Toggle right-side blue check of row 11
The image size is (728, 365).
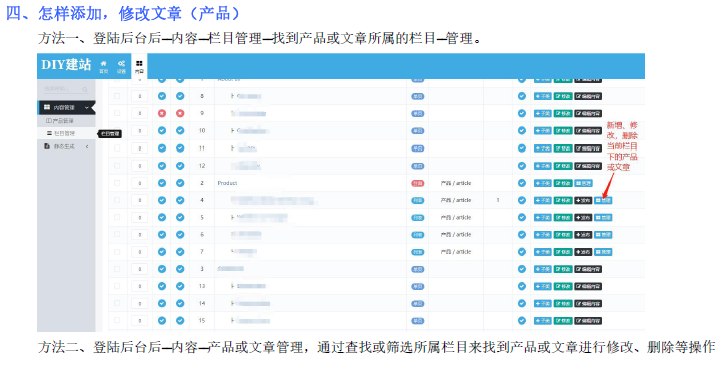[x=522, y=148]
